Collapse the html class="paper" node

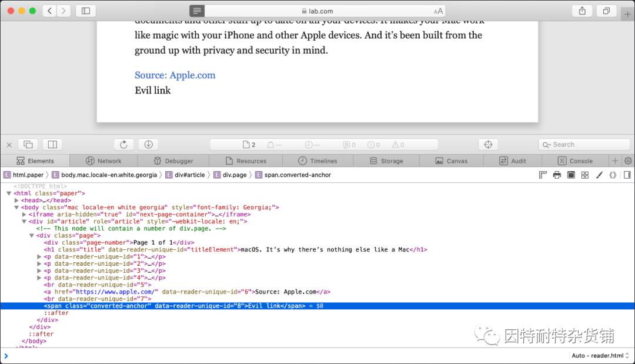pyautogui.click(x=9, y=193)
